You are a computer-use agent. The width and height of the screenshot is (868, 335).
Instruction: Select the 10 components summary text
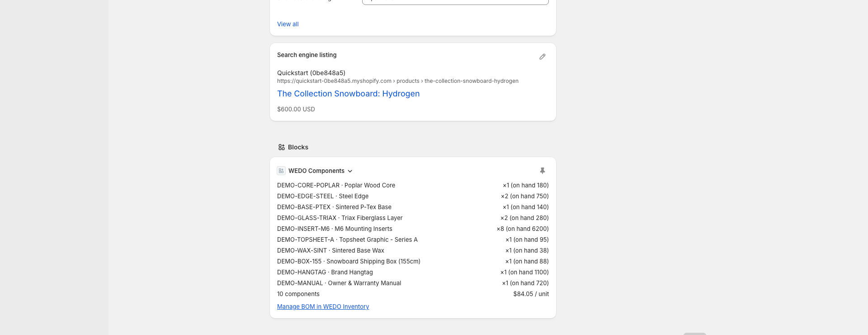298,294
